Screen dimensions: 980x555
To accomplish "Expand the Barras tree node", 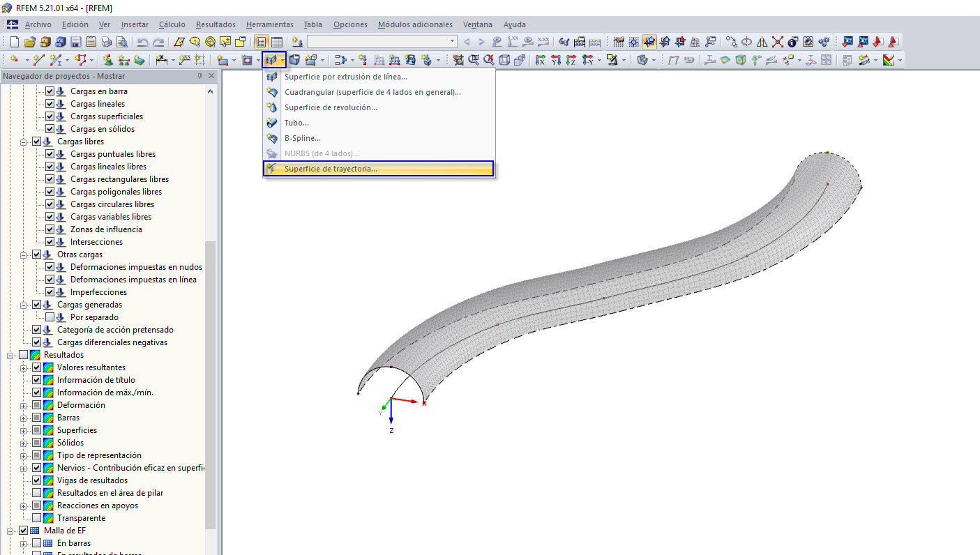I will pos(24,418).
